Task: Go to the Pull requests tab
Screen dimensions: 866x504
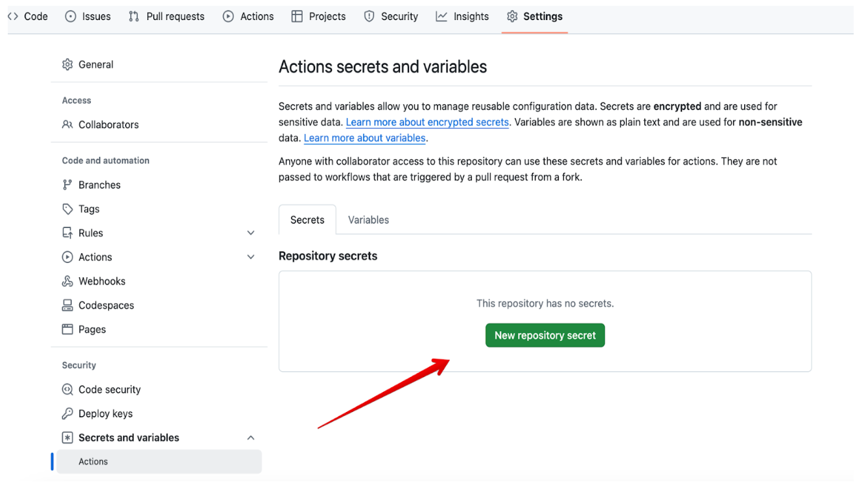Action: (167, 17)
